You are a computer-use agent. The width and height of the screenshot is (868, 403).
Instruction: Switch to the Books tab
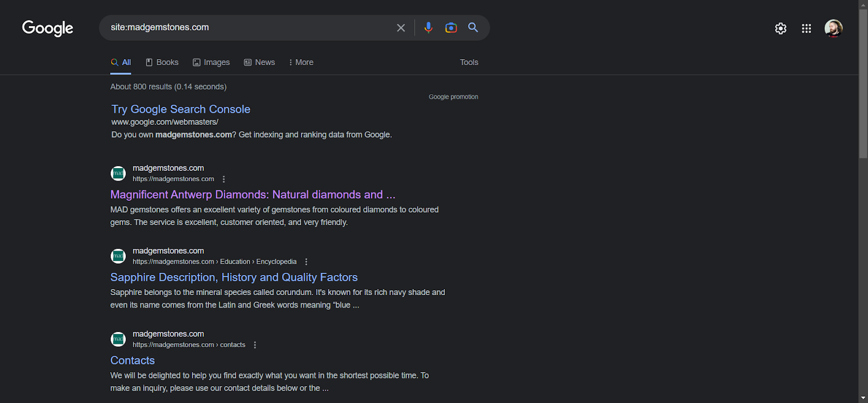(162, 62)
